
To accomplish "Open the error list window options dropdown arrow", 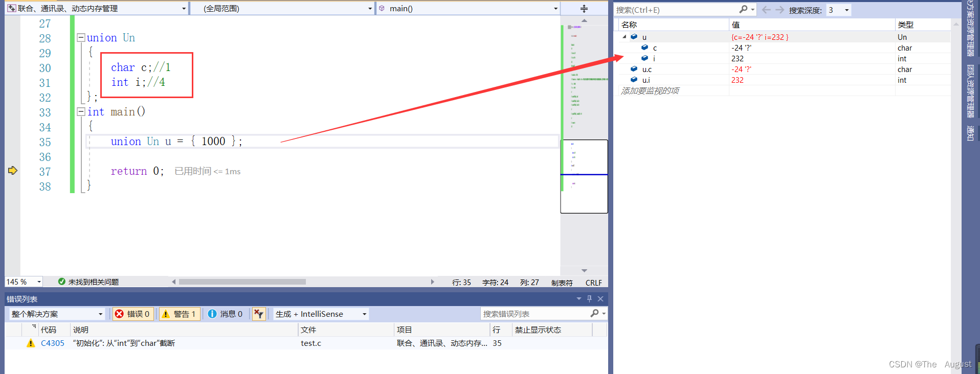I will (579, 299).
